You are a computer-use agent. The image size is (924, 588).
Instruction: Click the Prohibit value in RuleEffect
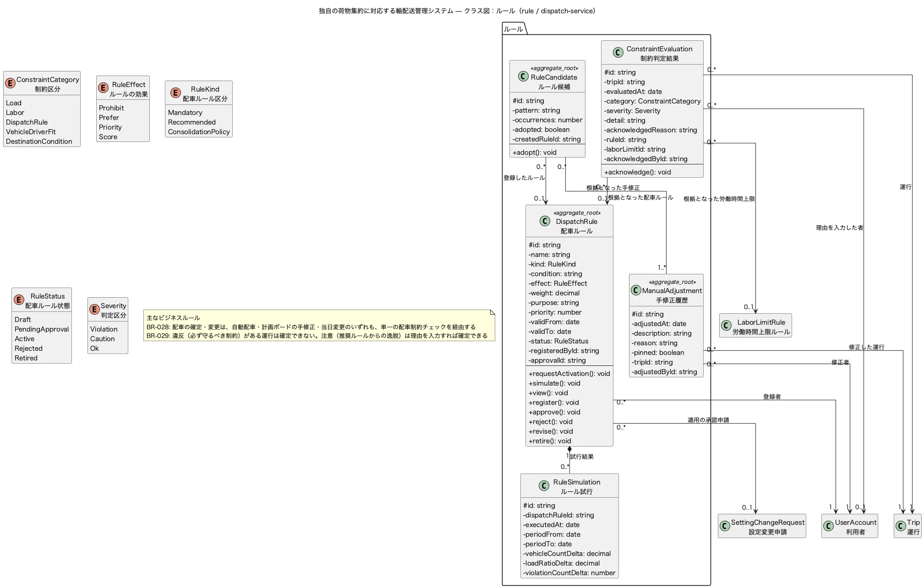coord(111,108)
